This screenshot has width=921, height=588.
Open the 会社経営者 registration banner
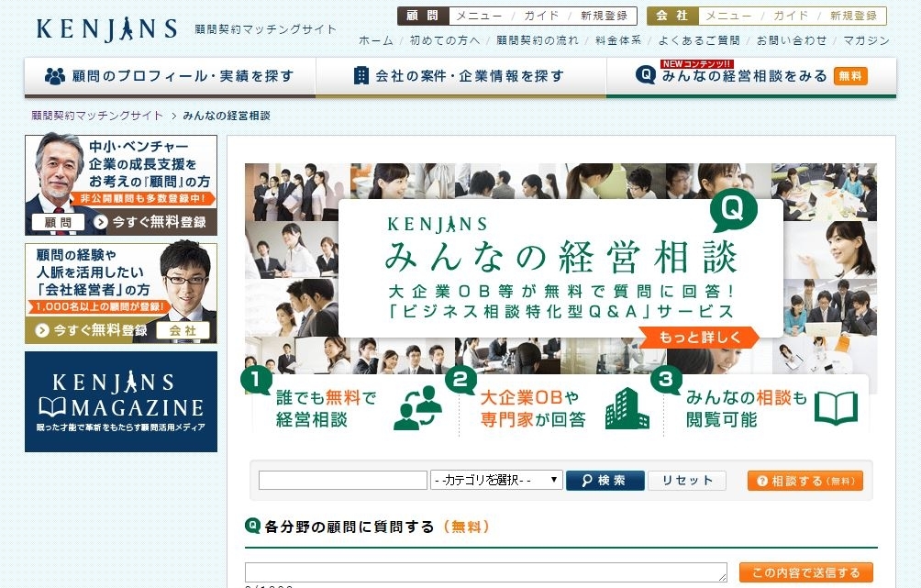121,294
